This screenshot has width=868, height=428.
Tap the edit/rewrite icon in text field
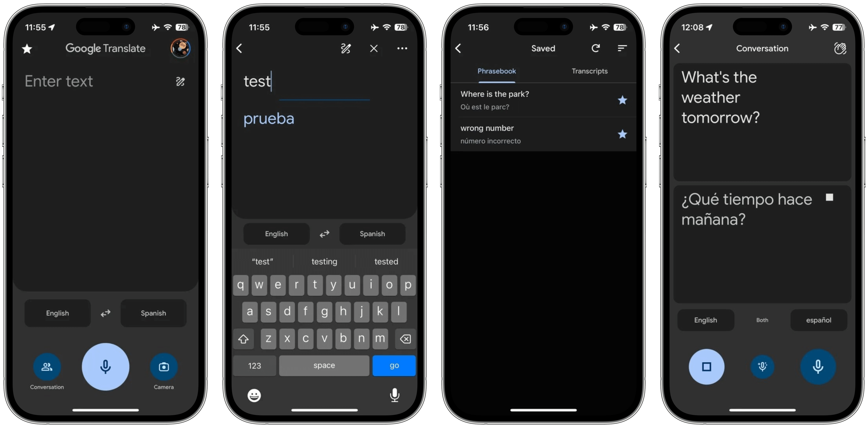[x=181, y=81]
